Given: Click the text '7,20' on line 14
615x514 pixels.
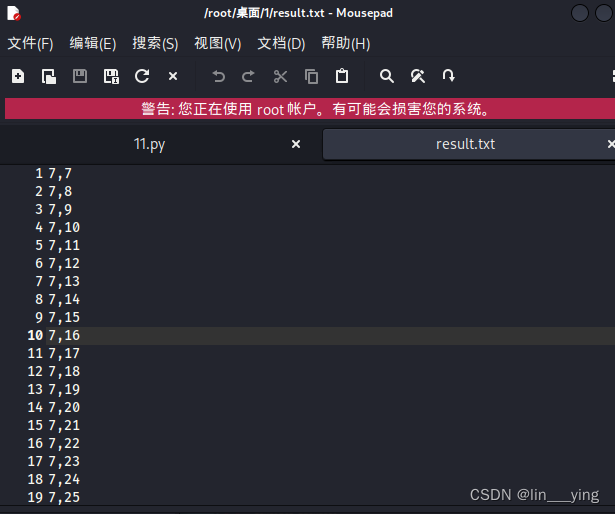Looking at the screenshot, I should [64, 408].
